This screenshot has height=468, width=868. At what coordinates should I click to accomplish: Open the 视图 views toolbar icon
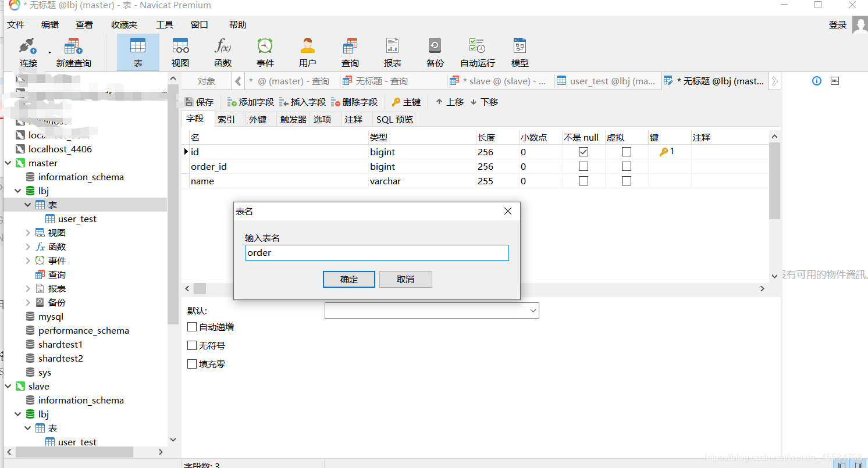[x=180, y=52]
